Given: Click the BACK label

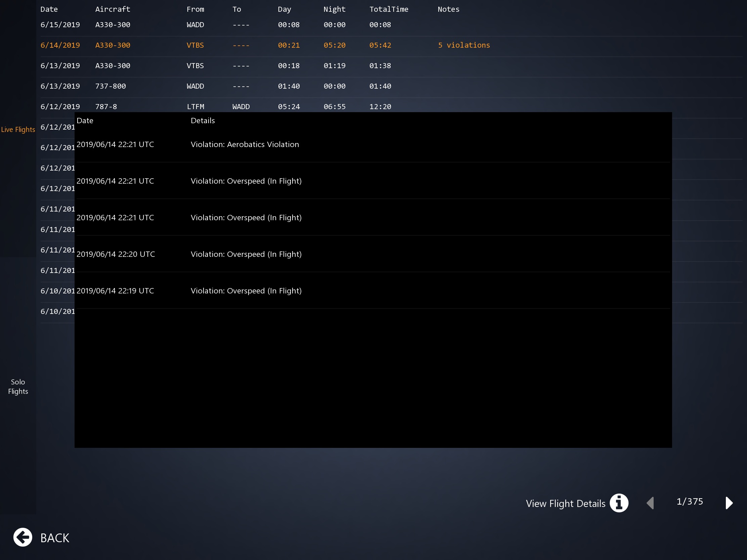Looking at the screenshot, I should 55,538.
